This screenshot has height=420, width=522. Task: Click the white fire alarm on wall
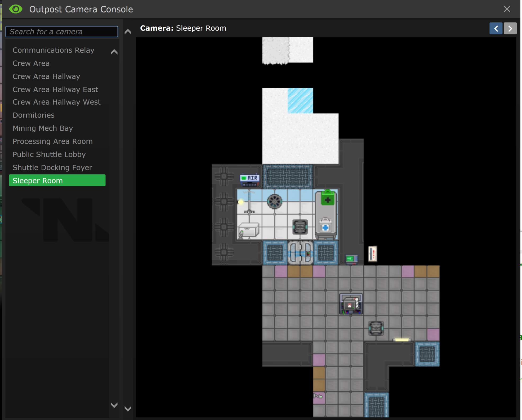[372, 254]
